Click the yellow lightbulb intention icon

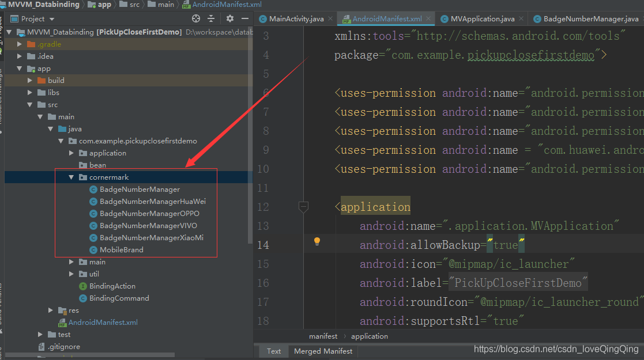tap(317, 241)
